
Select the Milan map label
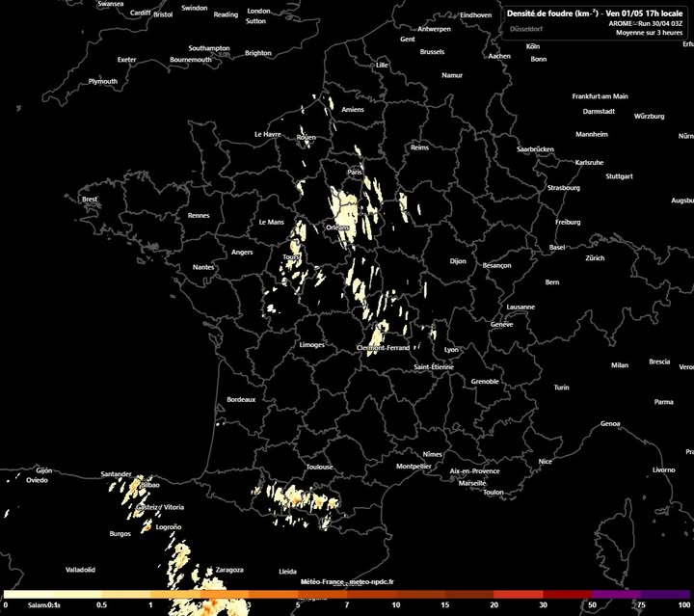(x=619, y=365)
